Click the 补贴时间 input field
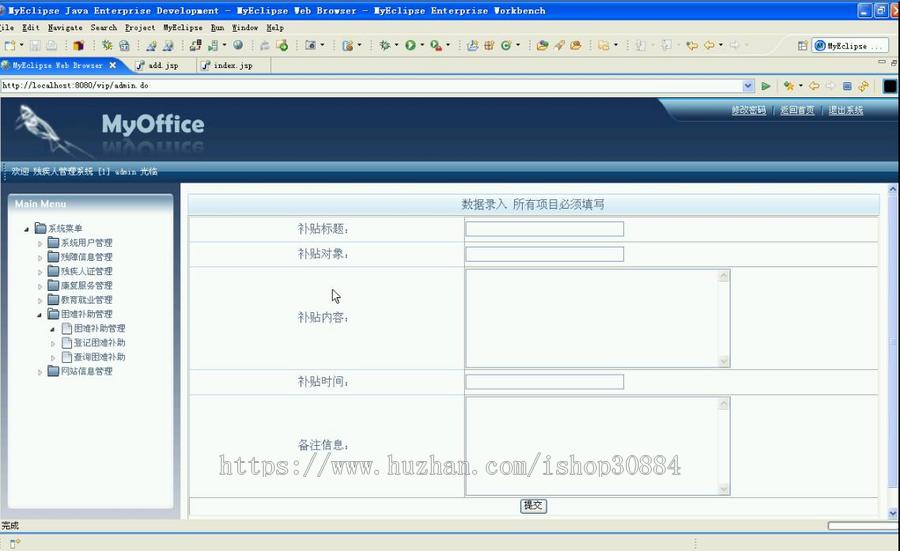This screenshot has height=551, width=900. pyautogui.click(x=545, y=382)
